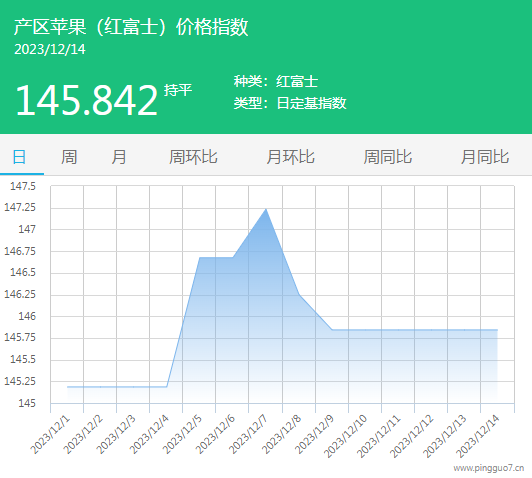Open the 月 monthly tab
This screenshot has width=532, height=478.
[118, 157]
